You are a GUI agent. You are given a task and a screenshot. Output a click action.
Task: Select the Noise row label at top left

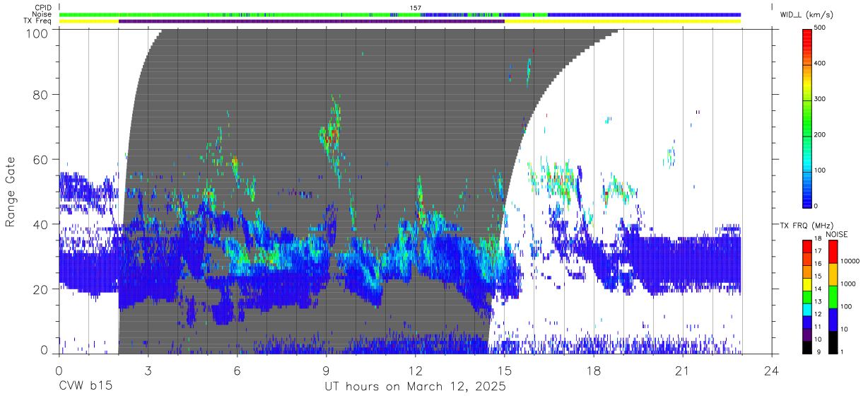(x=42, y=14)
